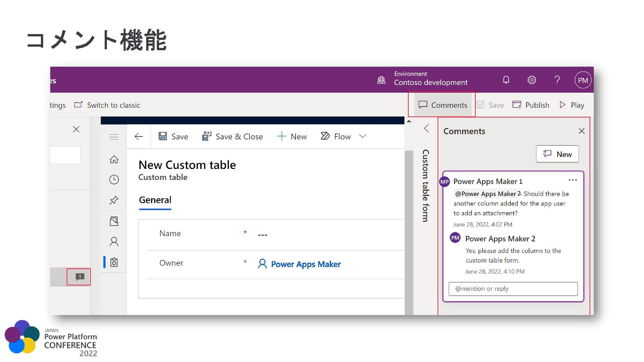Open Recent items clock icon
The height and width of the screenshot is (362, 644).
coord(114,180)
